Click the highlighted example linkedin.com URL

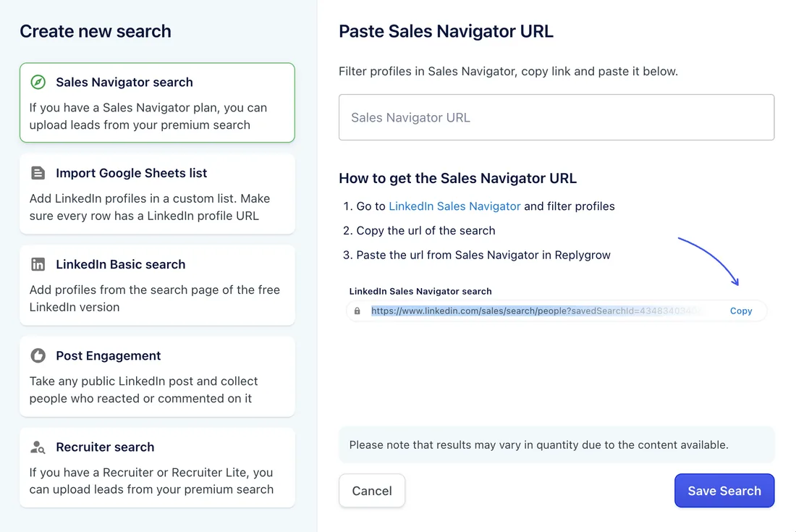(x=536, y=311)
